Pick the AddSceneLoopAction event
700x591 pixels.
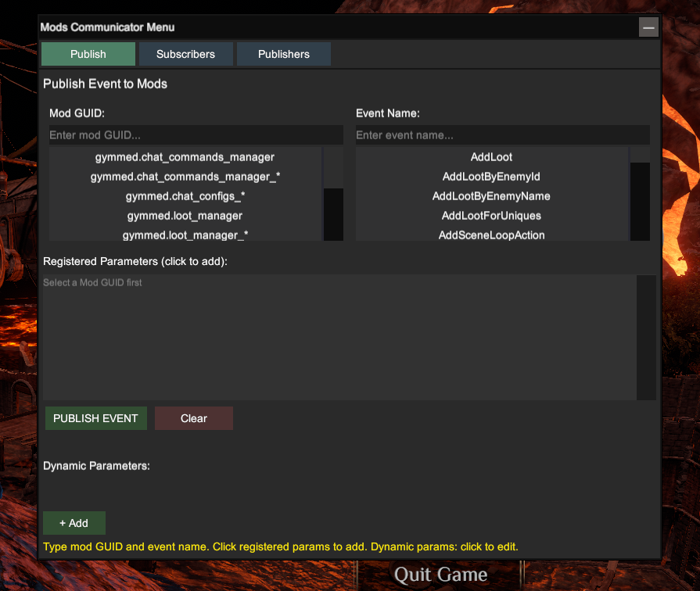tap(491, 235)
